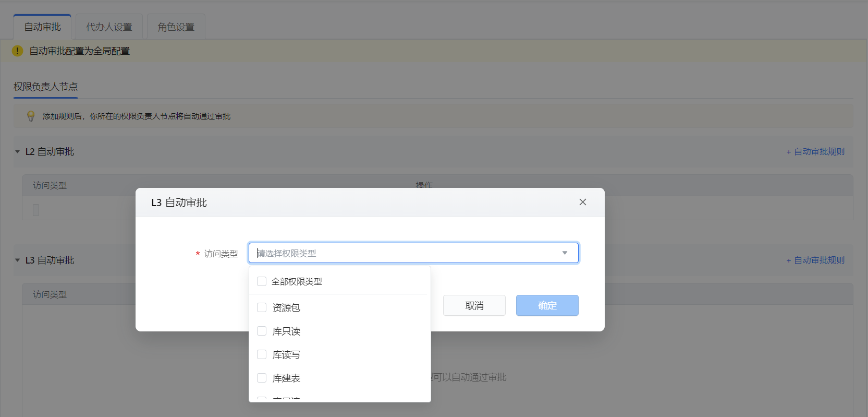The image size is (868, 417).
Task: Click the 资源包 option label
Action: (286, 307)
